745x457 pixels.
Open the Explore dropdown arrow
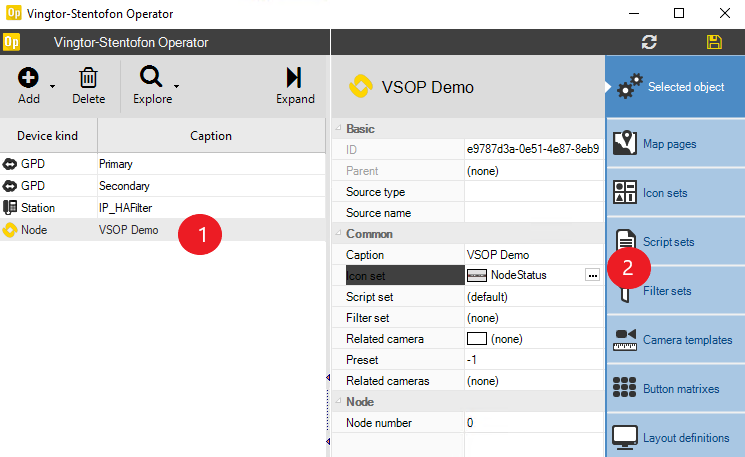coord(176,85)
